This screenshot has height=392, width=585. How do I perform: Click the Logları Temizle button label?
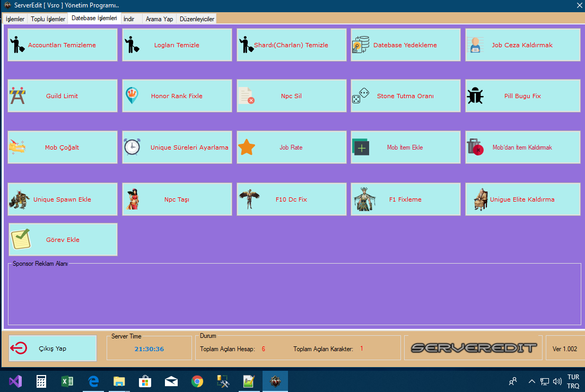point(177,45)
